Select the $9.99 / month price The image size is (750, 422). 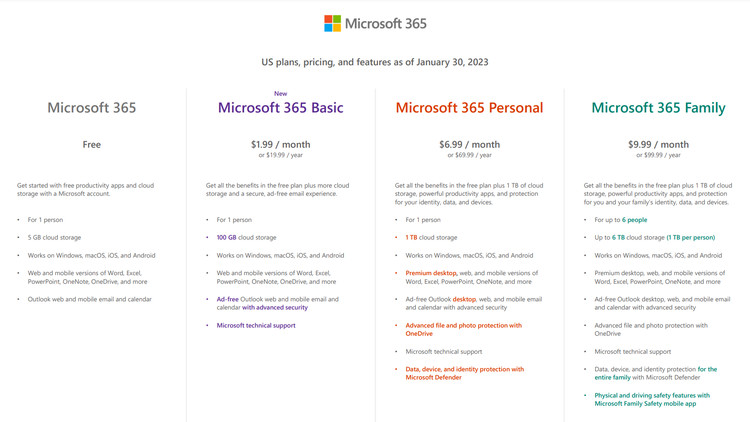pos(657,144)
